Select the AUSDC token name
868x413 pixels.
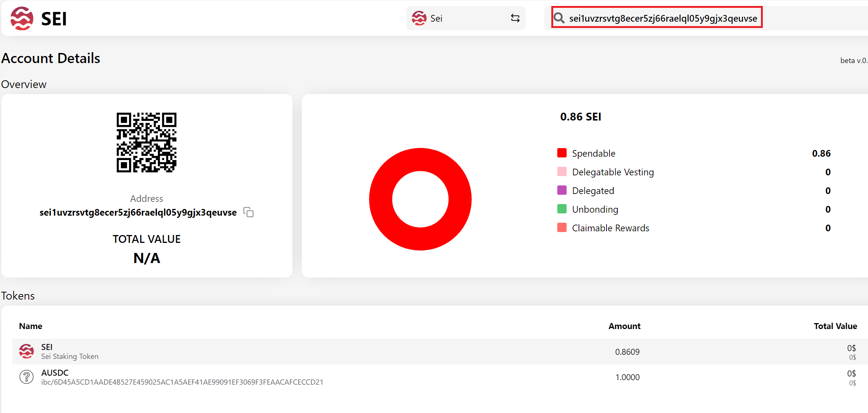tap(55, 373)
